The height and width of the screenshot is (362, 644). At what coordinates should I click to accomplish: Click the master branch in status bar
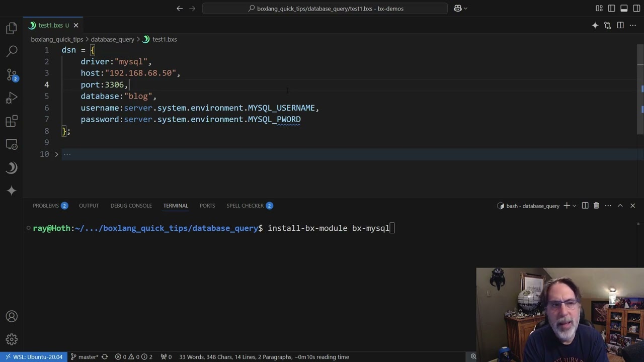pyautogui.click(x=85, y=357)
